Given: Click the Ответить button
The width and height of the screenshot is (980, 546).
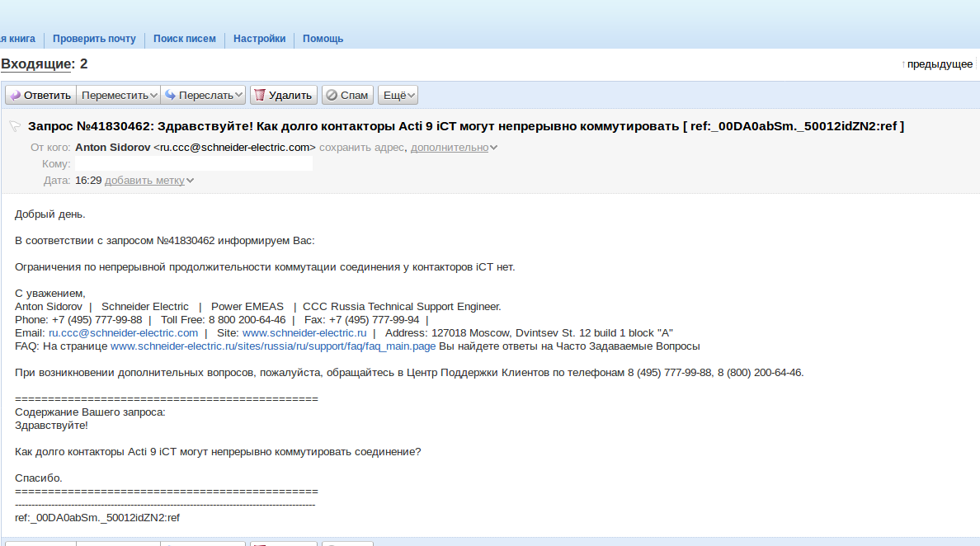Looking at the screenshot, I should coord(40,95).
